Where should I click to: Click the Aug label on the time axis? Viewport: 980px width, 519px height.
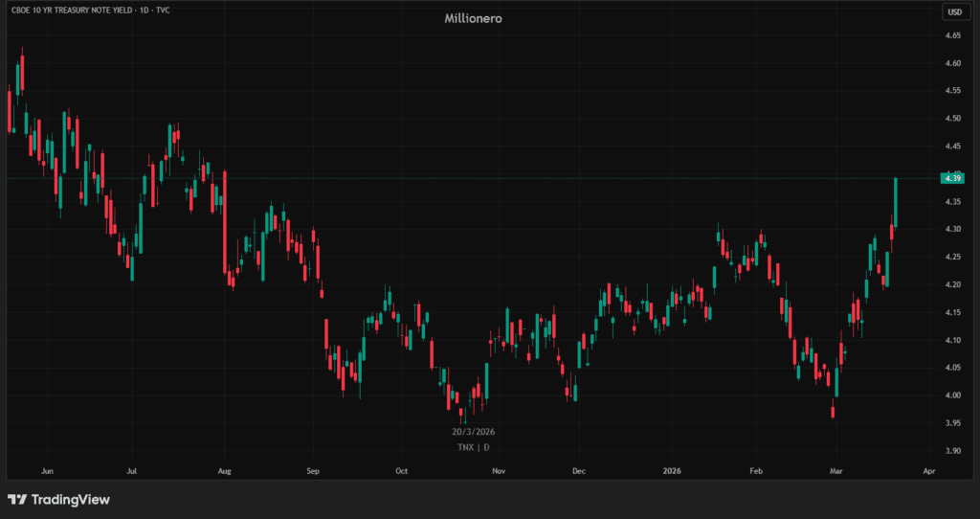point(225,471)
